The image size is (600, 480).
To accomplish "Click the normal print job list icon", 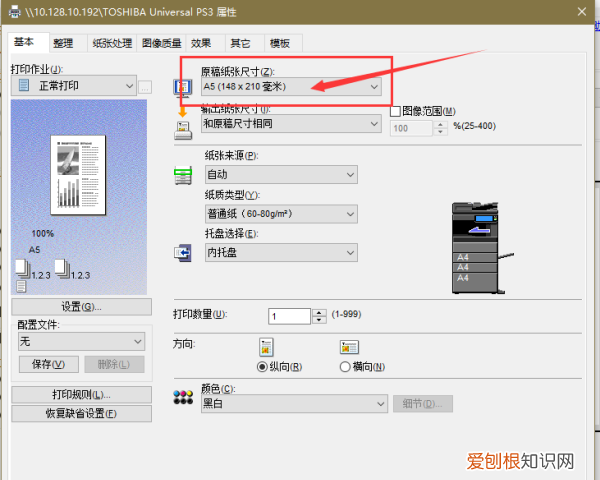I will pos(24,85).
